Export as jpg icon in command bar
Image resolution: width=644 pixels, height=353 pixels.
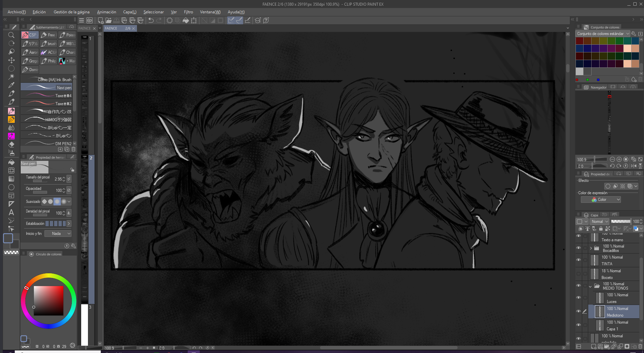click(x=124, y=20)
